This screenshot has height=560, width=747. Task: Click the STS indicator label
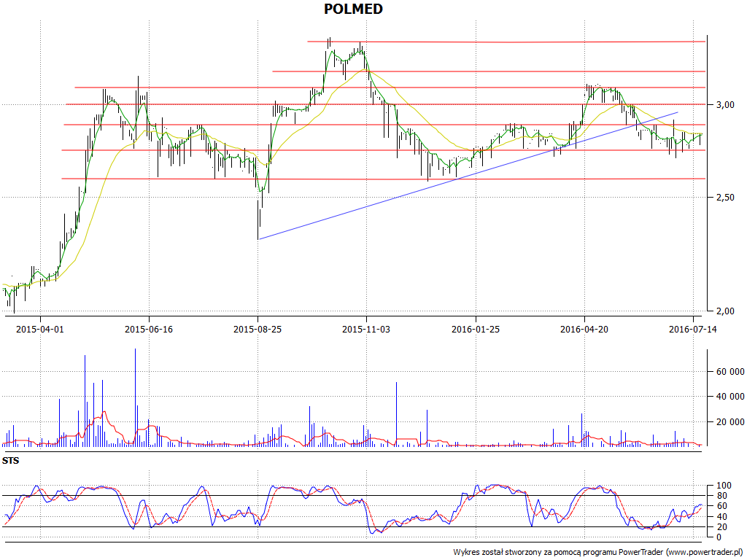coord(10,461)
